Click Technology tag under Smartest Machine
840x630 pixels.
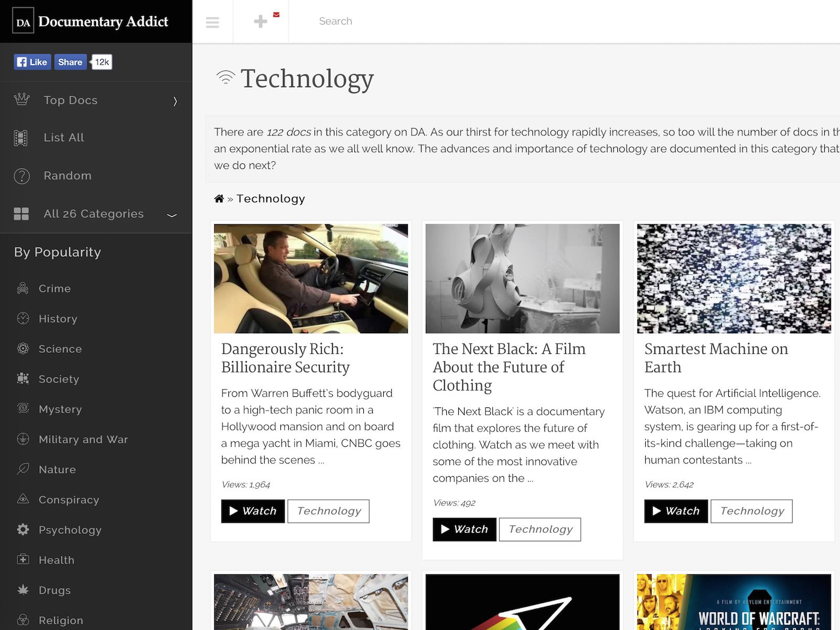click(752, 511)
